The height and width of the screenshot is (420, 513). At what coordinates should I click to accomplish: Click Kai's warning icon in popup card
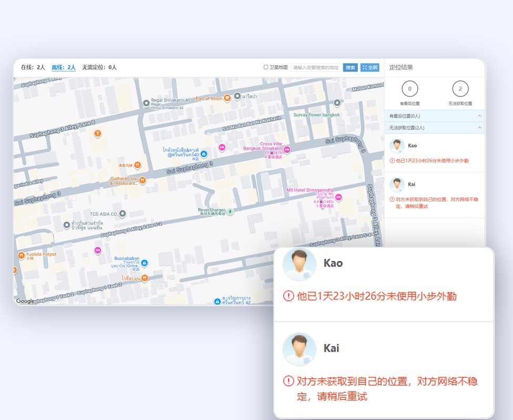pos(288,381)
